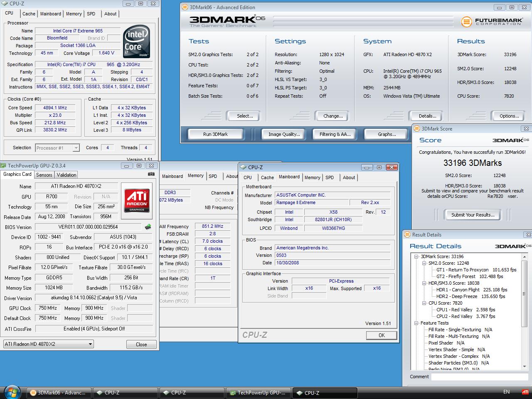Viewport: 532px width, 399px height.
Task: Click the Driver Version field in GPU-Z
Action: [x=94, y=298]
